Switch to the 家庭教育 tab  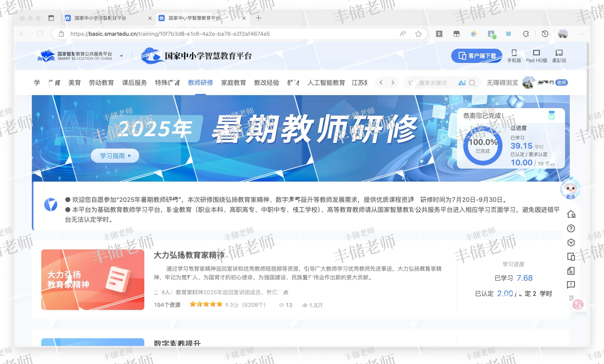(234, 83)
